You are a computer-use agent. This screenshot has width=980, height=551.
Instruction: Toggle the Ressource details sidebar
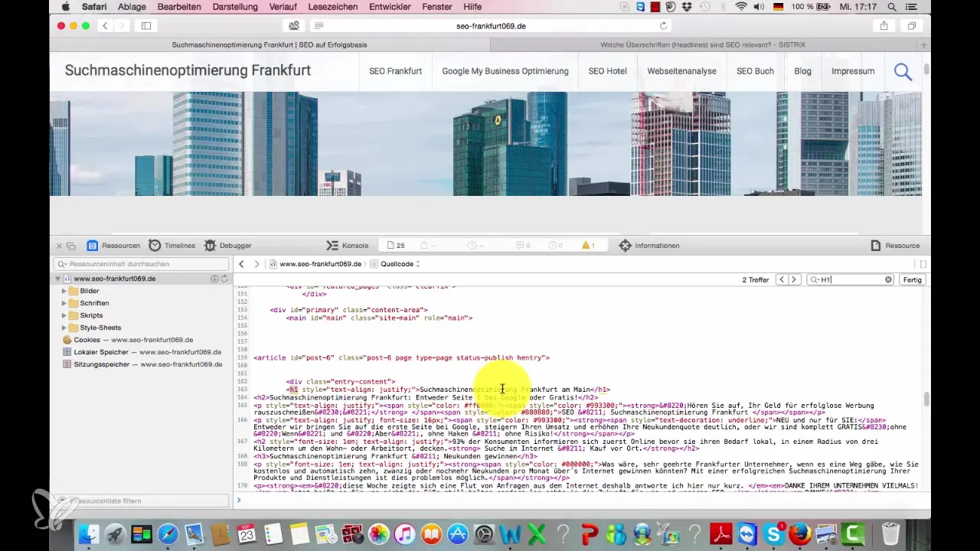tap(895, 246)
